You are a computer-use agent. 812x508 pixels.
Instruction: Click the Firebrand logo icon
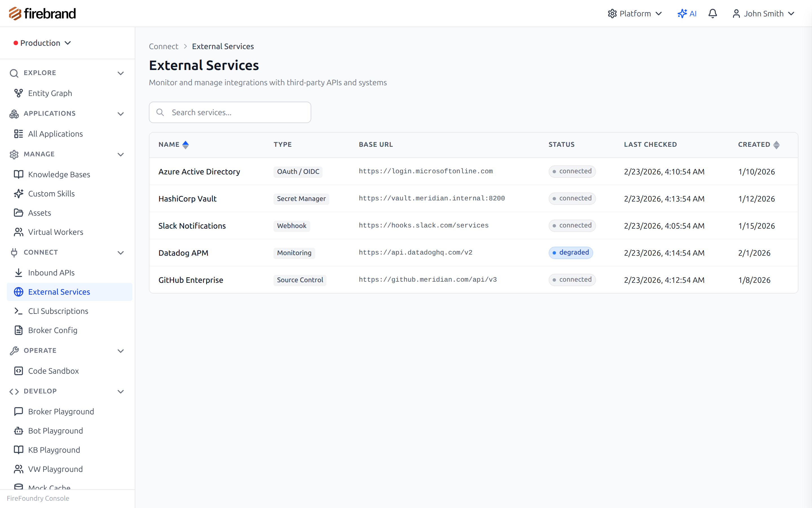coord(15,14)
